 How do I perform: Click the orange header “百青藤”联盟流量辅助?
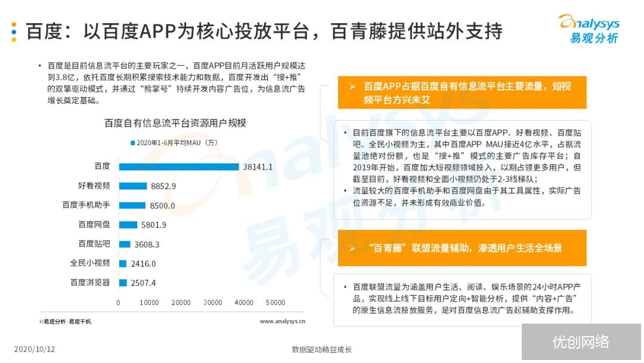click(x=462, y=248)
